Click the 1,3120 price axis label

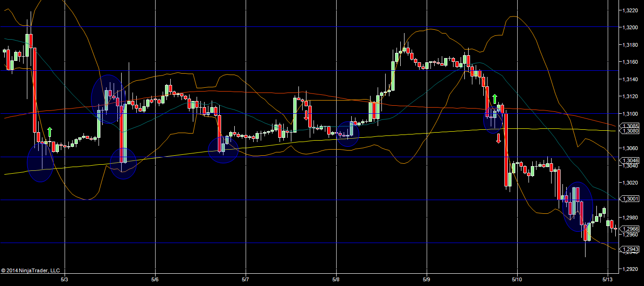pos(631,96)
